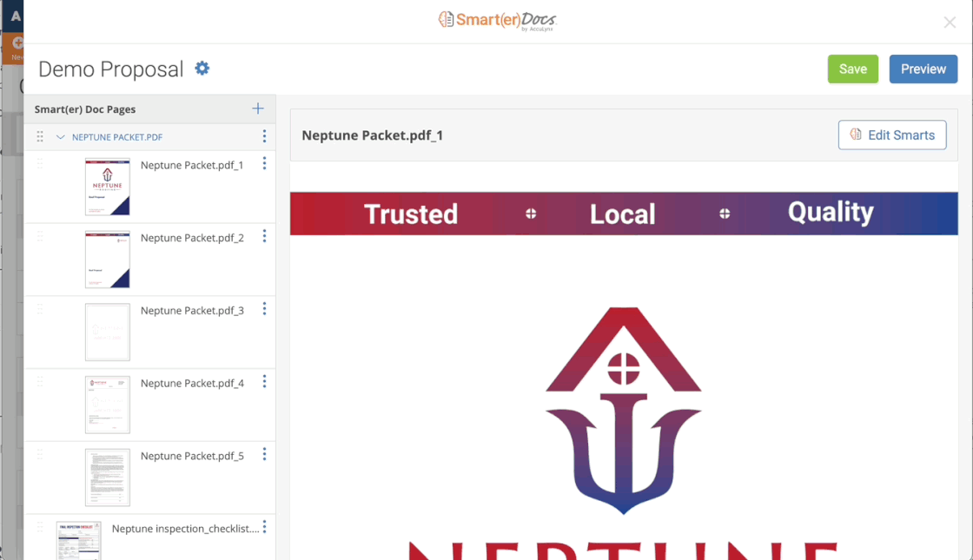Click Neptune Packet.pdf_1 name in page list
The image size is (973, 560).
[192, 165]
